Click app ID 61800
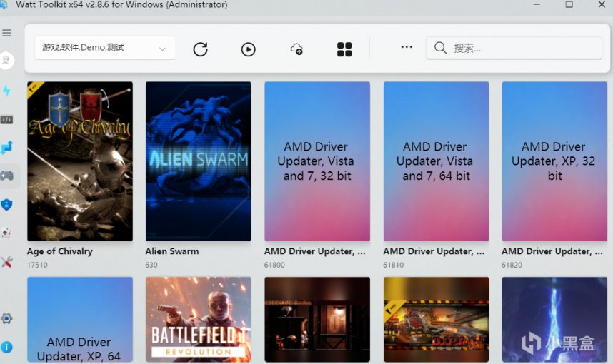 [x=274, y=265]
